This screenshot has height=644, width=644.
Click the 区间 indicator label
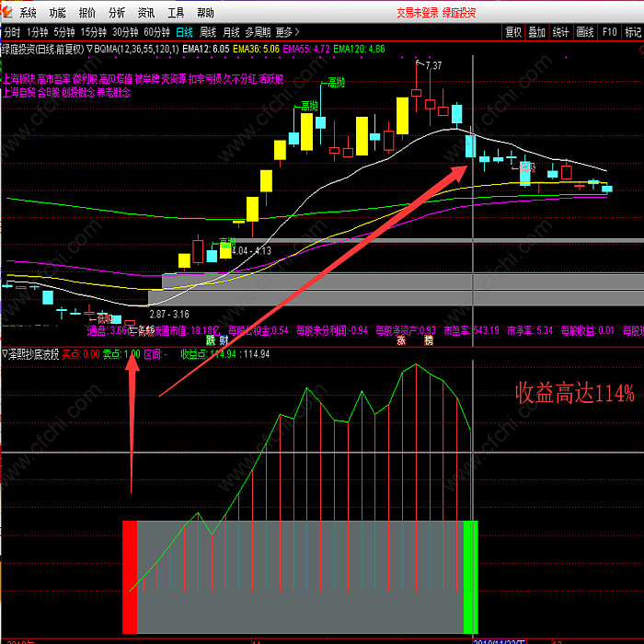[x=155, y=354]
